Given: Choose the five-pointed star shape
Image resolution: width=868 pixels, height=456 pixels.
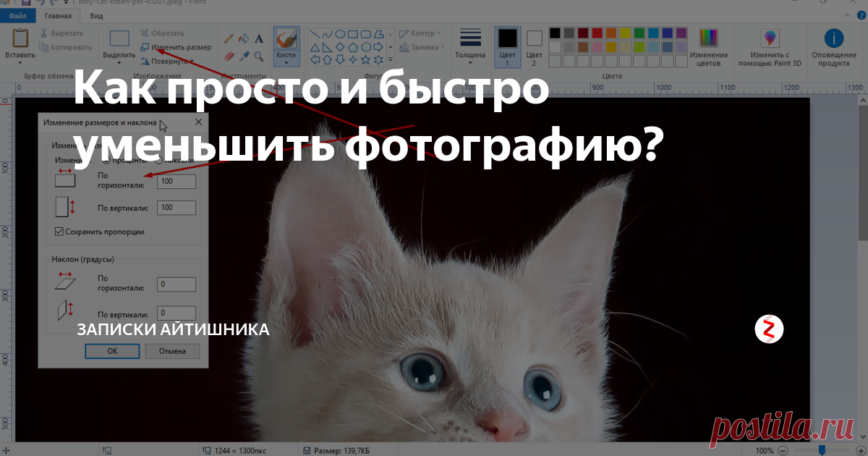Looking at the screenshot, I should [x=366, y=59].
